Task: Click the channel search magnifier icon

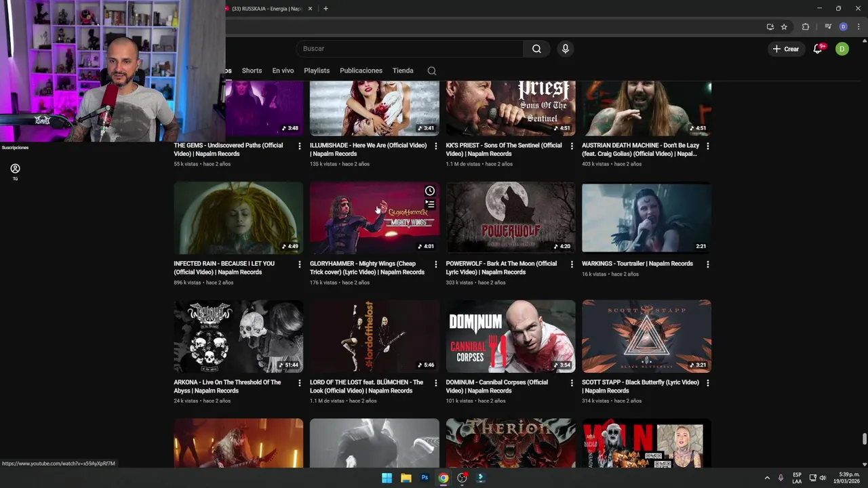Action: pos(432,70)
